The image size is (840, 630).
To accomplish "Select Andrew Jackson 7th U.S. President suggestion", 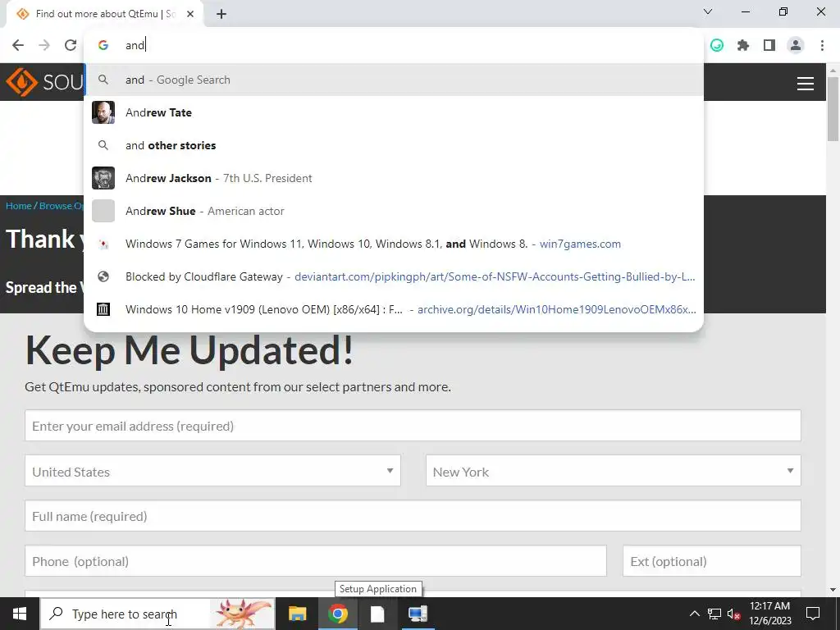I will click(x=394, y=178).
